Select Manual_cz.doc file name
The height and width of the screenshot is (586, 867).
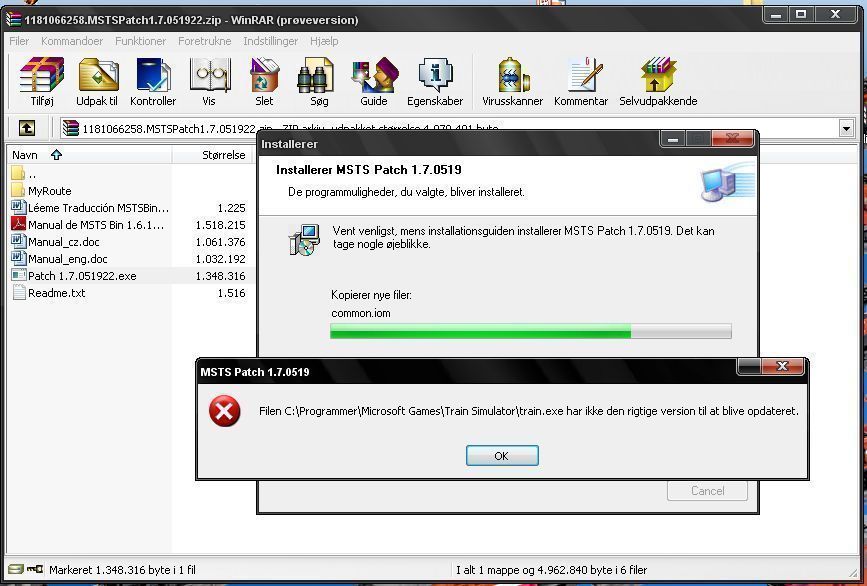point(64,242)
